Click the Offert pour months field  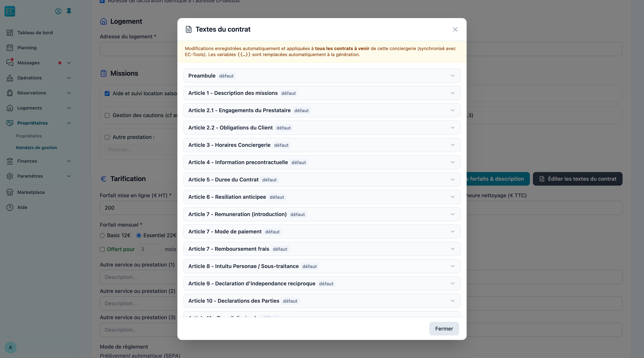(150, 249)
